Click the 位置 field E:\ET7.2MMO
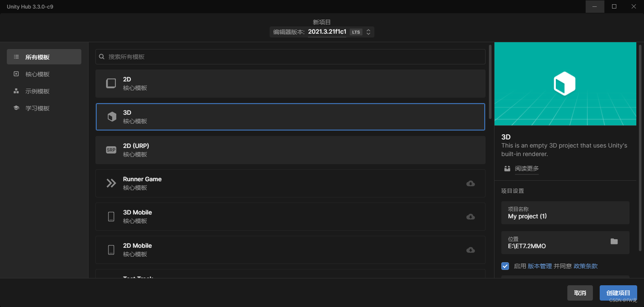 click(565, 243)
